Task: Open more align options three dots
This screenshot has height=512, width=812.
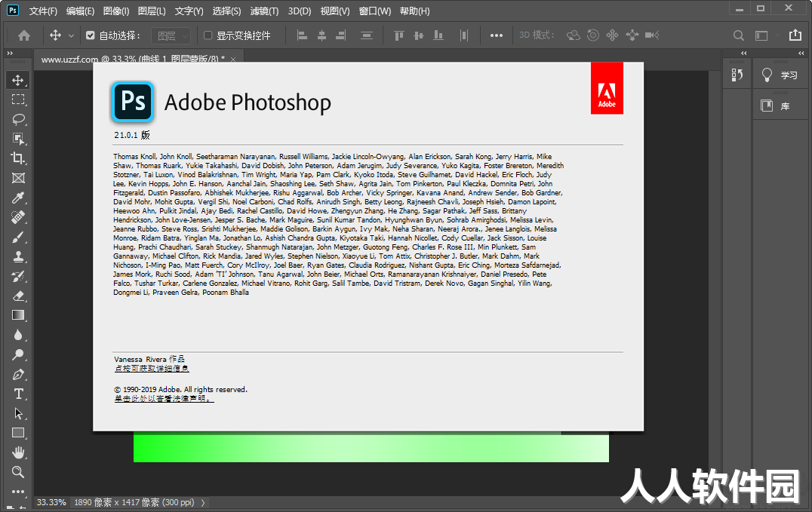Action: click(496, 35)
